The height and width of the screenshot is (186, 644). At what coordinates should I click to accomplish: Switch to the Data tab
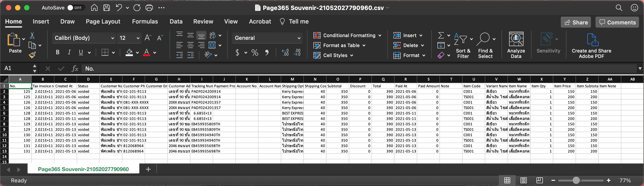[x=176, y=21]
